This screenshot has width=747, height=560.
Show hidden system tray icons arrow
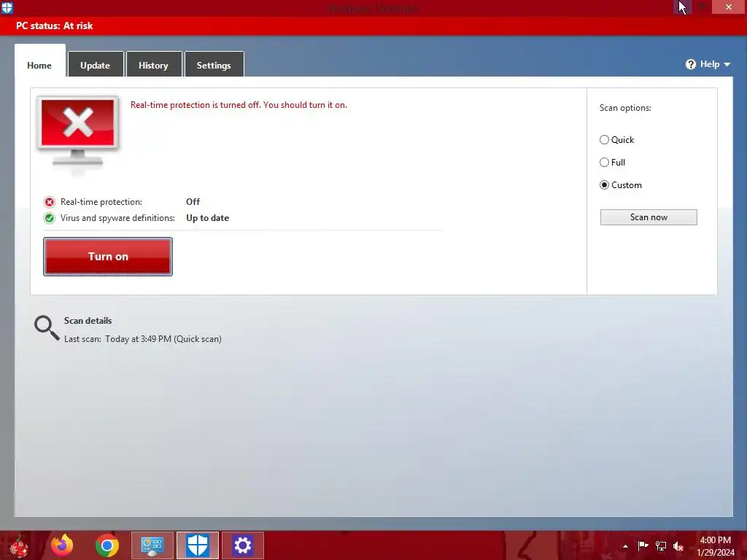point(625,546)
